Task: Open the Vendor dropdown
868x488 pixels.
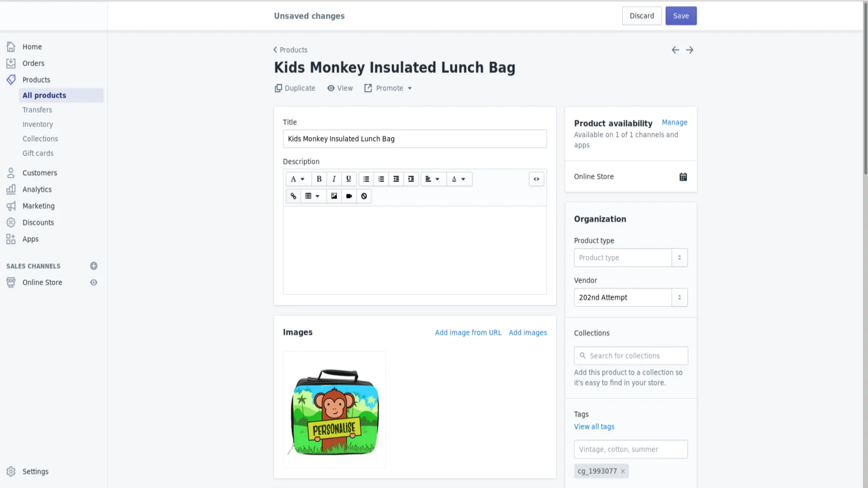Action: coord(679,298)
